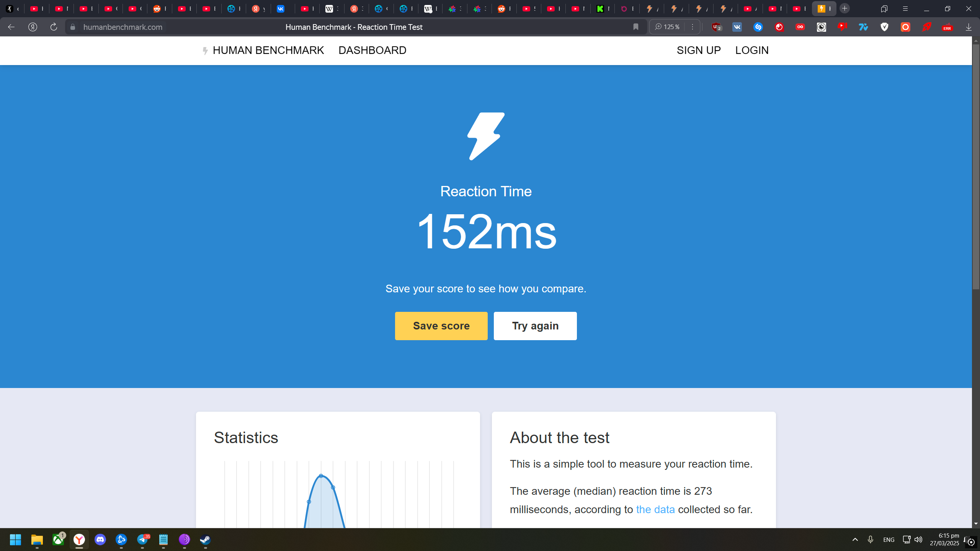Open the uBlock Origin extension
This screenshot has height=551, width=980.
(x=716, y=27)
